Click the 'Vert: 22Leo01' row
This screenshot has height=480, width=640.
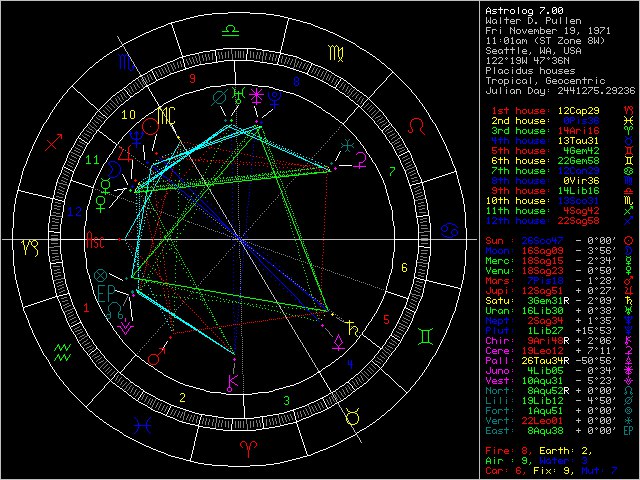[x=559, y=421]
